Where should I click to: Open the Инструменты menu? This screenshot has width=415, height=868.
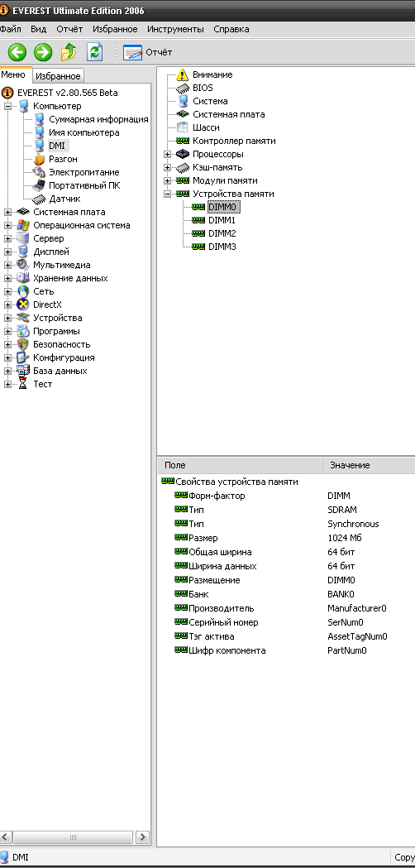click(175, 29)
